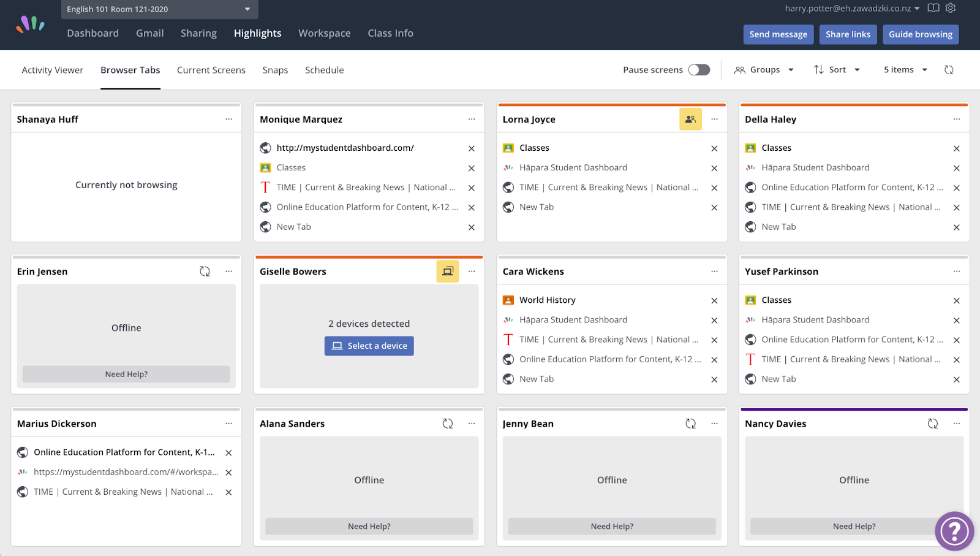Refresh Nancy Davies' student tile
The height and width of the screenshot is (556, 980).
pyautogui.click(x=932, y=424)
